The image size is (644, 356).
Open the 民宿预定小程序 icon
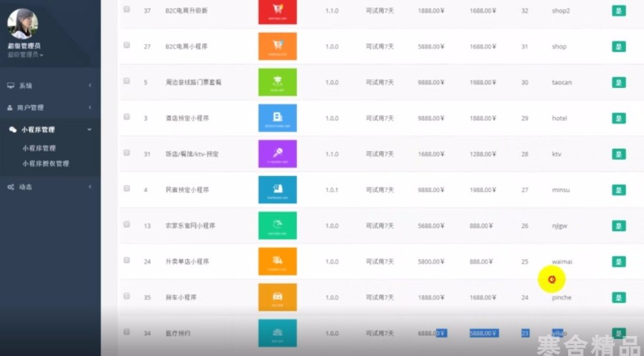coord(277,189)
